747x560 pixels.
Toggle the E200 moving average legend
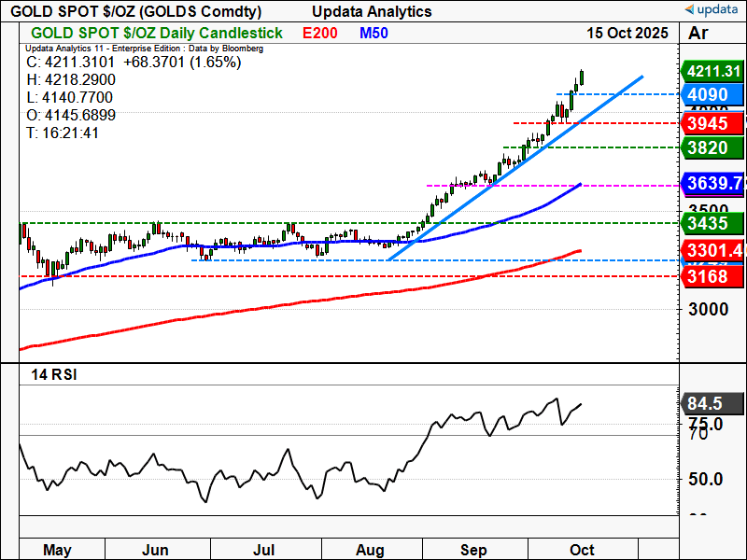pos(321,34)
